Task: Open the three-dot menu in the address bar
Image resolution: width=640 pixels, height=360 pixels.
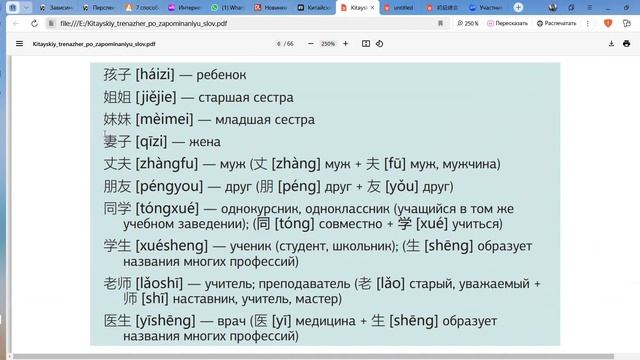Action: tap(588, 24)
